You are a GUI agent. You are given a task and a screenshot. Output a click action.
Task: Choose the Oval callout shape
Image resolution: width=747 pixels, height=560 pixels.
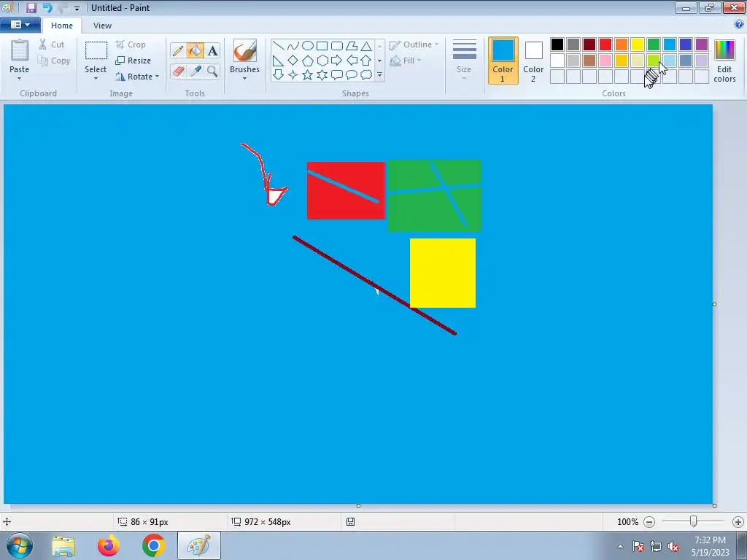pyautogui.click(x=352, y=75)
